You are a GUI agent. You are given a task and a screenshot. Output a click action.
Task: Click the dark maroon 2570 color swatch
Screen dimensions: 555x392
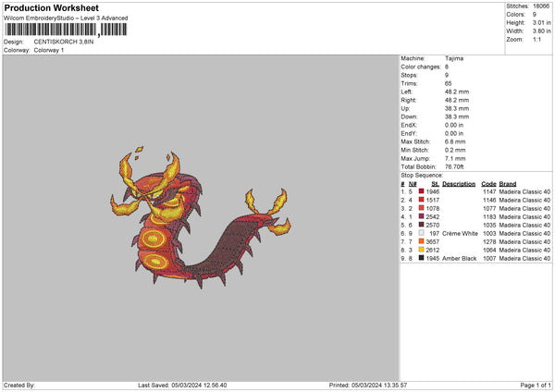421,225
